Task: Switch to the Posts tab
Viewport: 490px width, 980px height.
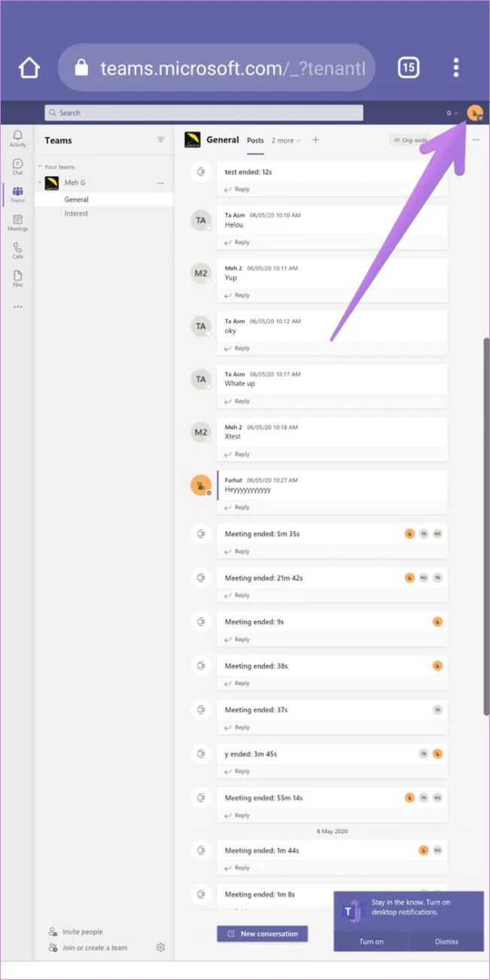Action: 256,140
